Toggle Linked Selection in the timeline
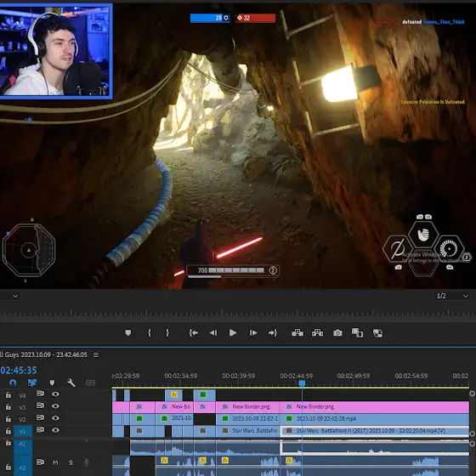This screenshot has width=476, height=476. [x=32, y=382]
